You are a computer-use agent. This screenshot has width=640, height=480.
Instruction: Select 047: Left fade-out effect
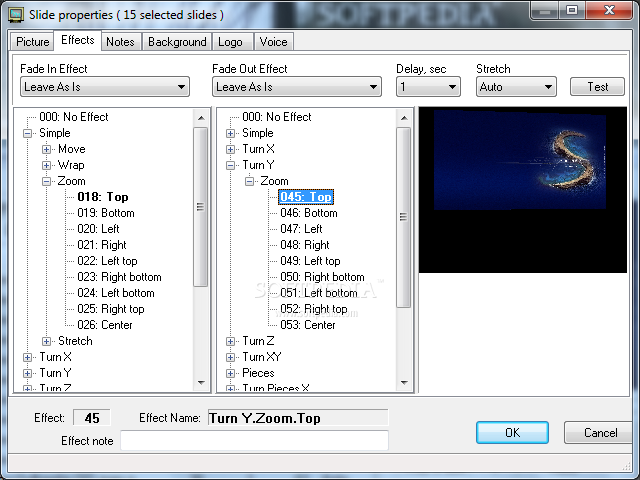301,229
